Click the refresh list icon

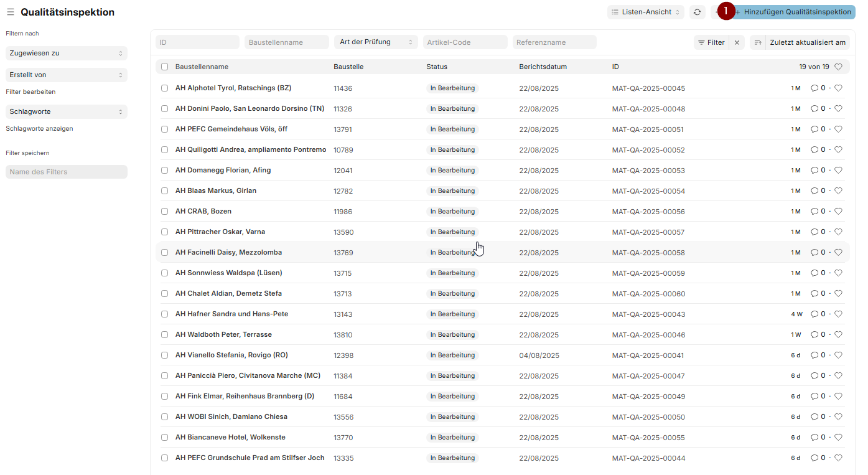click(x=698, y=12)
